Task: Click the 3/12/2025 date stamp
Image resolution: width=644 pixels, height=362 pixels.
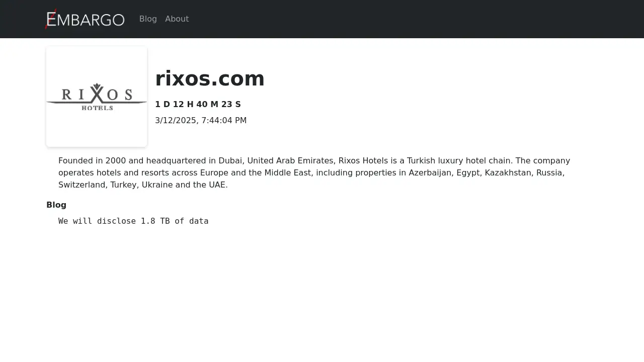Action: (176, 121)
